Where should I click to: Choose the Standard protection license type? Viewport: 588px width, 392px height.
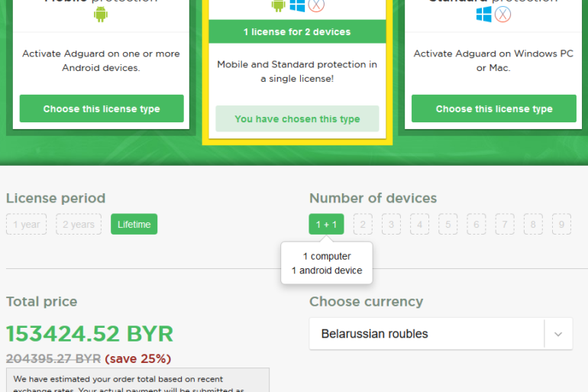494,109
